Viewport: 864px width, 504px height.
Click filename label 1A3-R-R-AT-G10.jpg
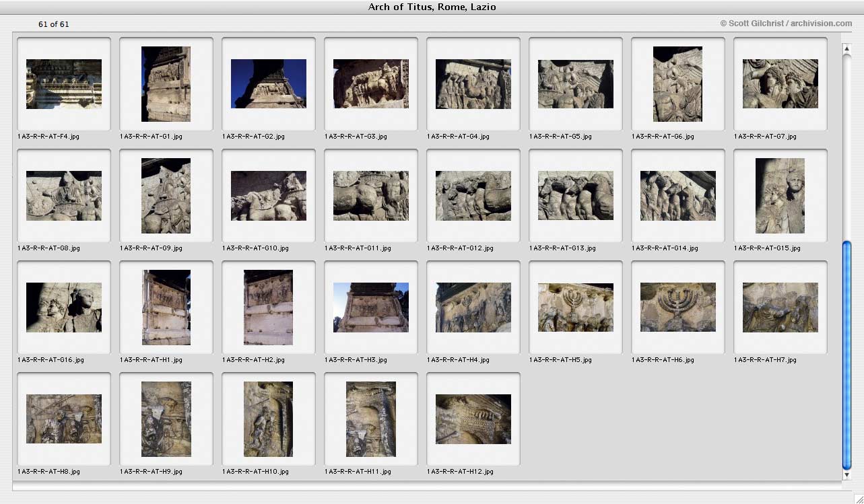tap(255, 248)
